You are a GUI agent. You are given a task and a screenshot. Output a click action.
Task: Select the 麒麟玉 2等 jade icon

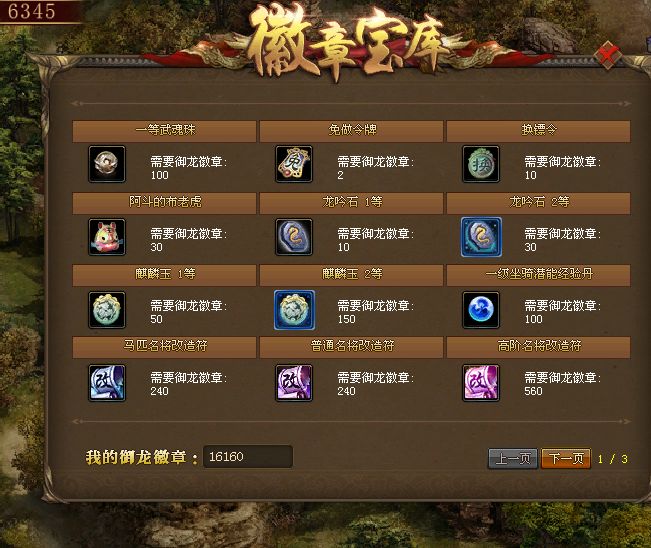click(x=294, y=310)
